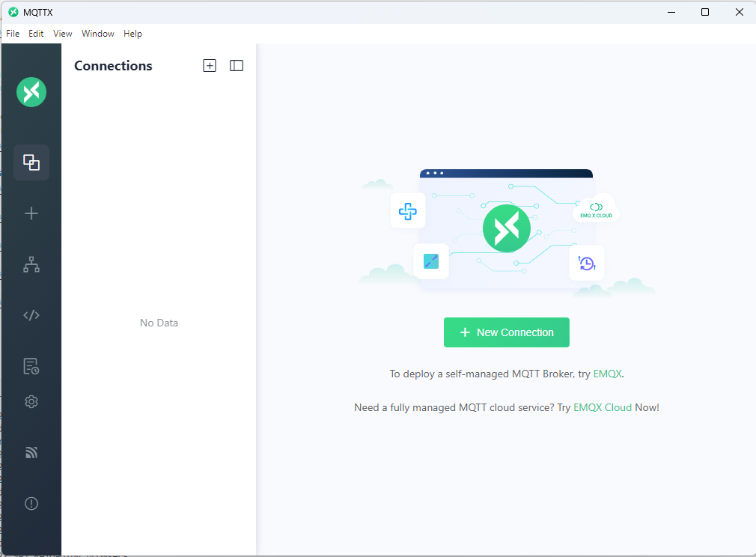
Task: Toggle the connections panel layout icon
Action: pyautogui.click(x=237, y=66)
